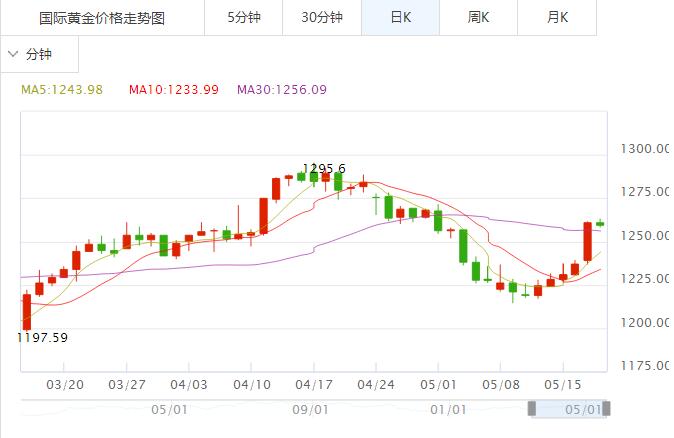Viewport: 674px width, 438px height.
Task: Select the 日K chart tab
Action: point(401,18)
